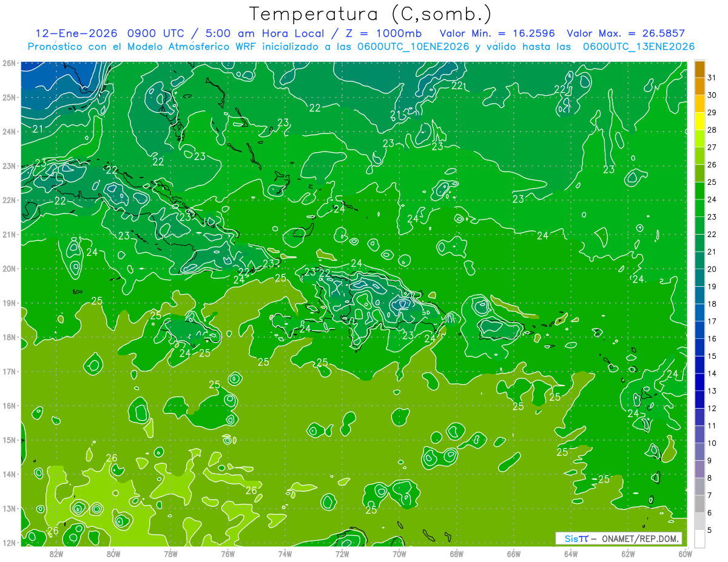The height and width of the screenshot is (562, 728).
Task: Click the color scale value "20"
Action: [712, 269]
